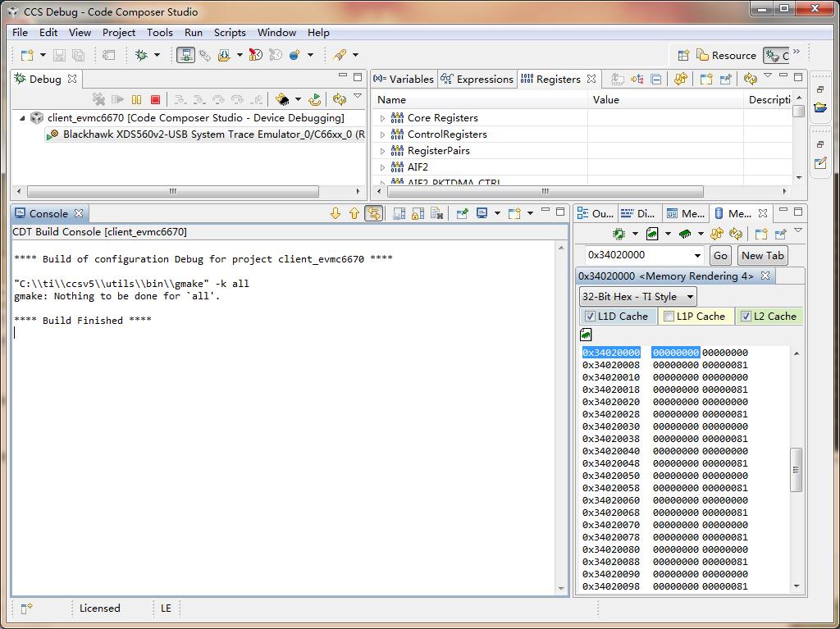Screen dimensions: 840x629
Task: Uncheck the L2 Cache checkbox
Action: pyautogui.click(x=746, y=317)
